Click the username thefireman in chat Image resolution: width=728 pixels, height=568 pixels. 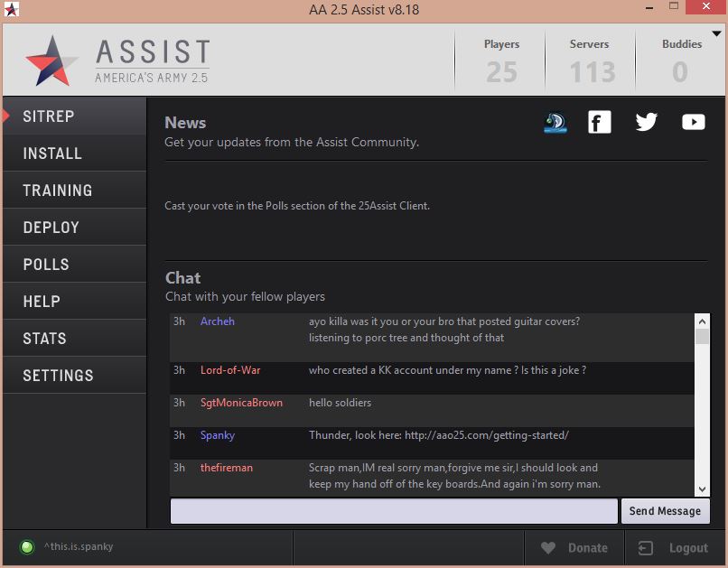tap(227, 468)
